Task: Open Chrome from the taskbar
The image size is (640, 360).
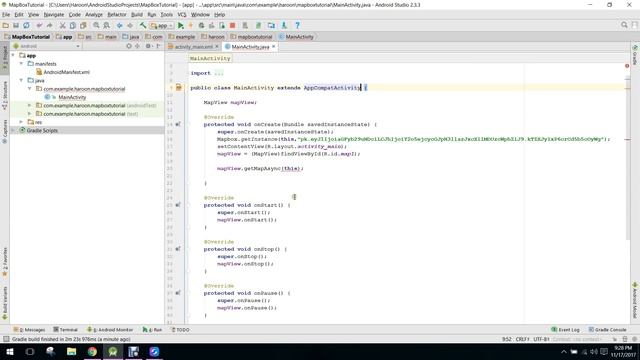Action: tap(92, 351)
